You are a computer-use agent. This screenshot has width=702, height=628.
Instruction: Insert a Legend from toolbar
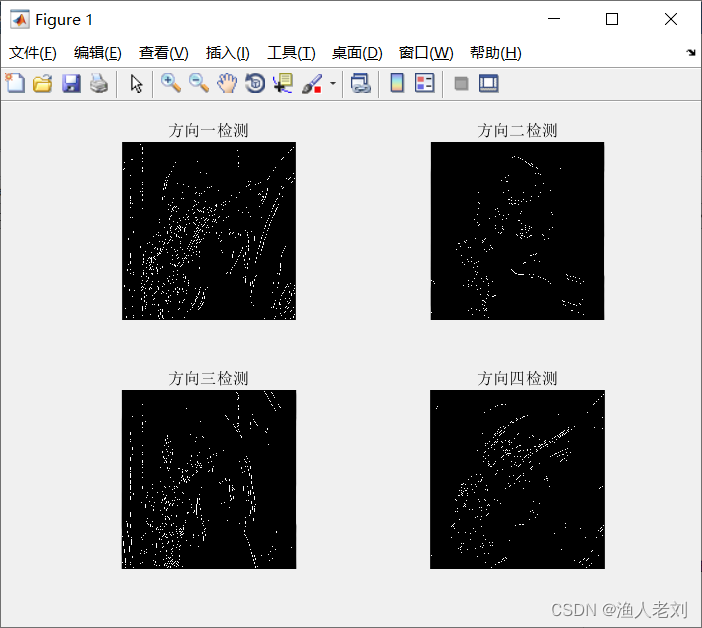tap(424, 83)
